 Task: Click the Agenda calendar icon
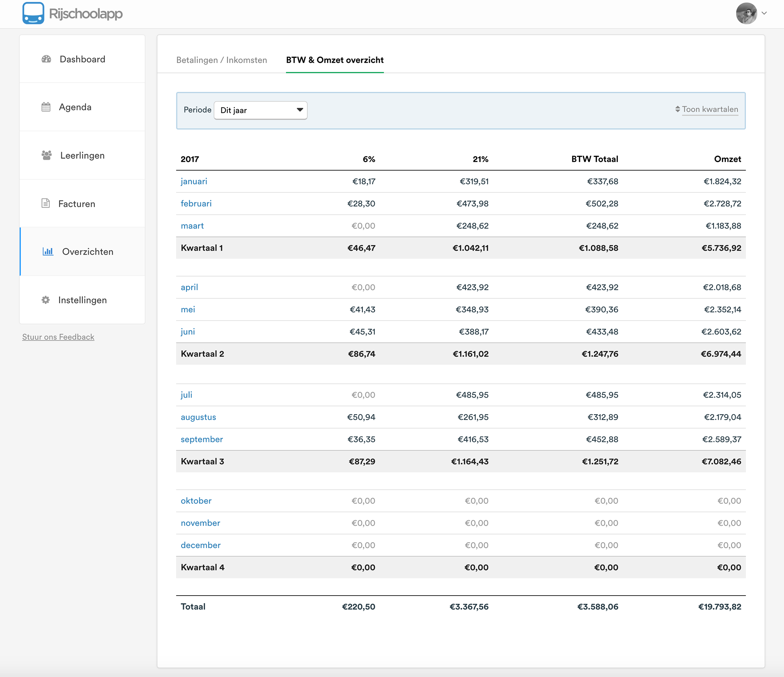[46, 107]
